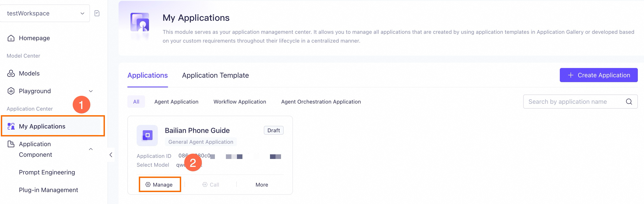Click the Application ID label
This screenshot has height=204, width=644.
point(154,156)
